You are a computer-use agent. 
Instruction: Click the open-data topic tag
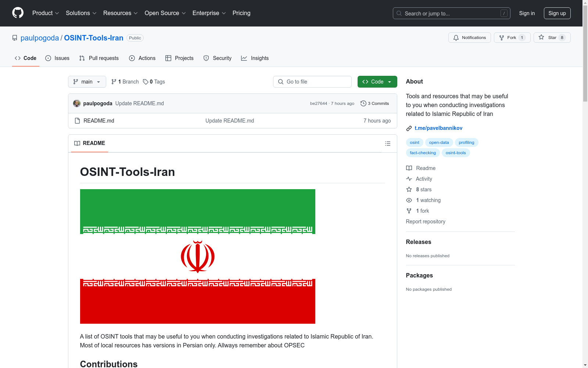439,142
